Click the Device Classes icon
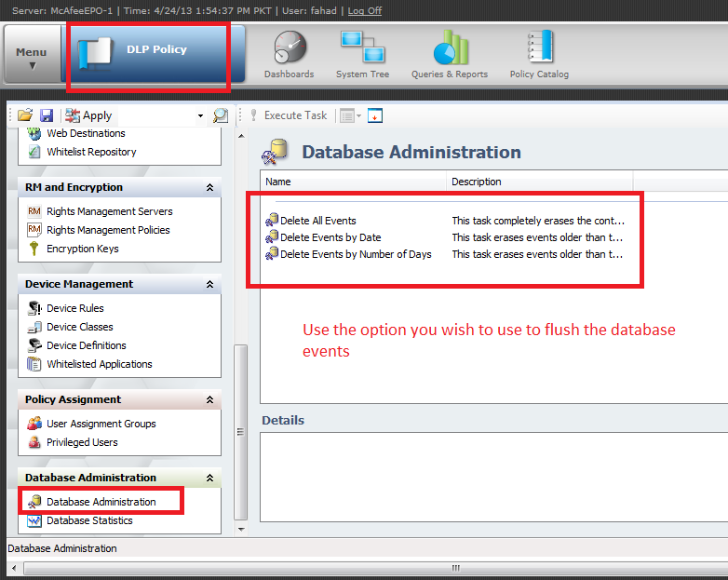Screen dimensions: 728x580 [34, 327]
